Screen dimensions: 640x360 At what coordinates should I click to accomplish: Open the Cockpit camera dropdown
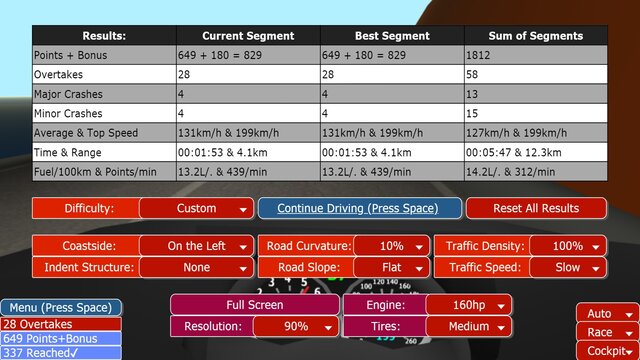coord(608,351)
